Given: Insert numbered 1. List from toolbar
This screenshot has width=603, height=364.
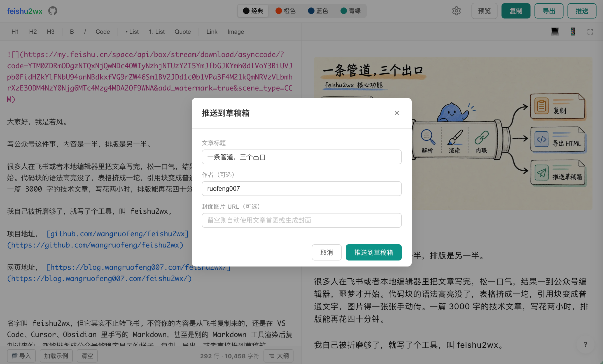Looking at the screenshot, I should point(157,32).
